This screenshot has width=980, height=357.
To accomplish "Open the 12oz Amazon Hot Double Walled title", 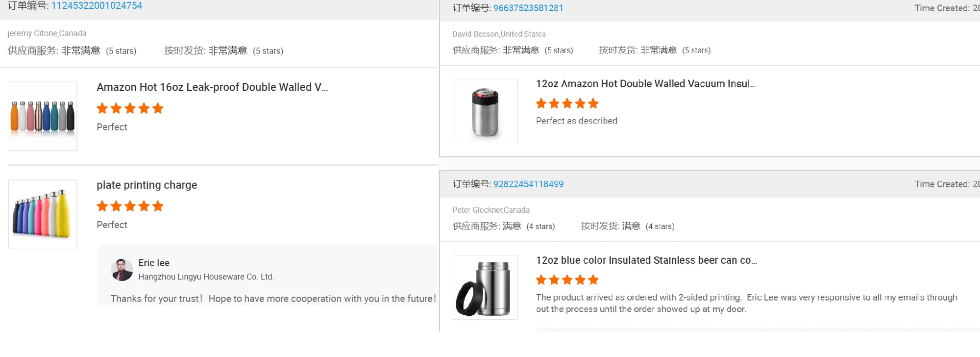I will (645, 84).
